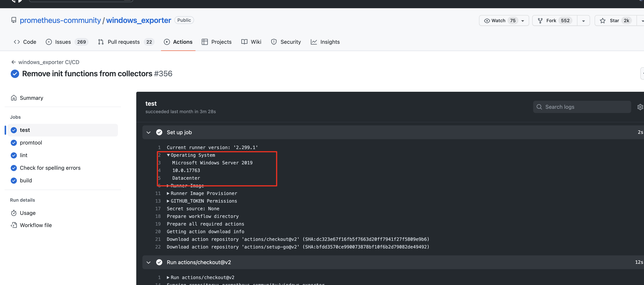Focus the Search logs field
Image resolution: width=644 pixels, height=285 pixels.
(x=582, y=107)
